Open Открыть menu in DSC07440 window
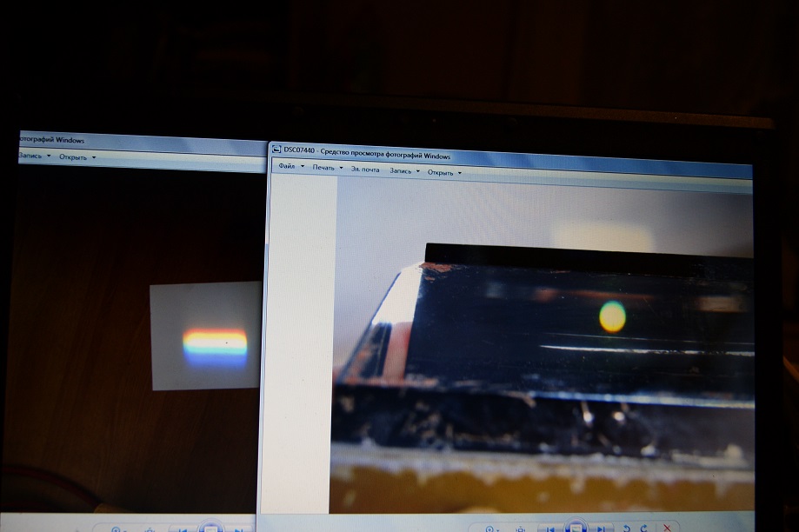The image size is (799, 532). pyautogui.click(x=440, y=172)
